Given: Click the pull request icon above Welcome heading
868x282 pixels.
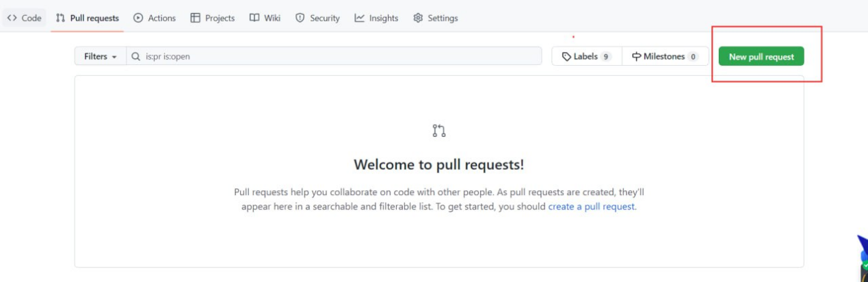Looking at the screenshot, I should coord(439,131).
